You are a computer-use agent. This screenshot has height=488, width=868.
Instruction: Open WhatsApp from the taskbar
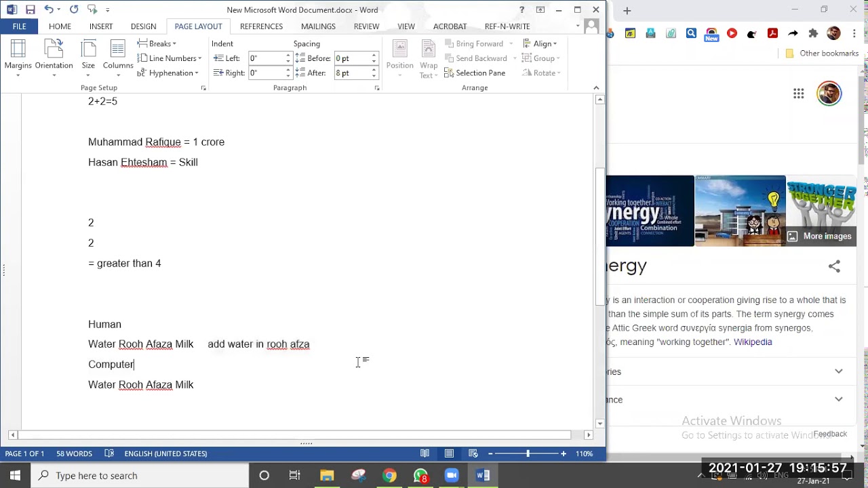[x=420, y=475]
